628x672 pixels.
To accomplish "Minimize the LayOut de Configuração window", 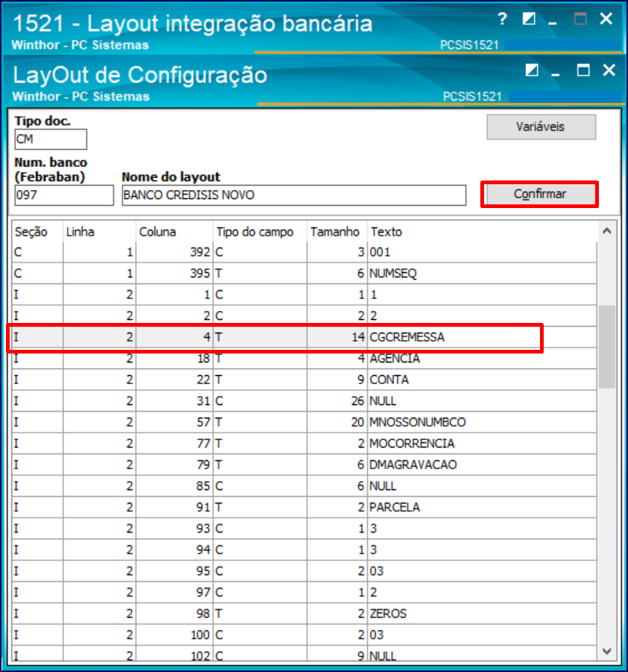I will [x=556, y=74].
